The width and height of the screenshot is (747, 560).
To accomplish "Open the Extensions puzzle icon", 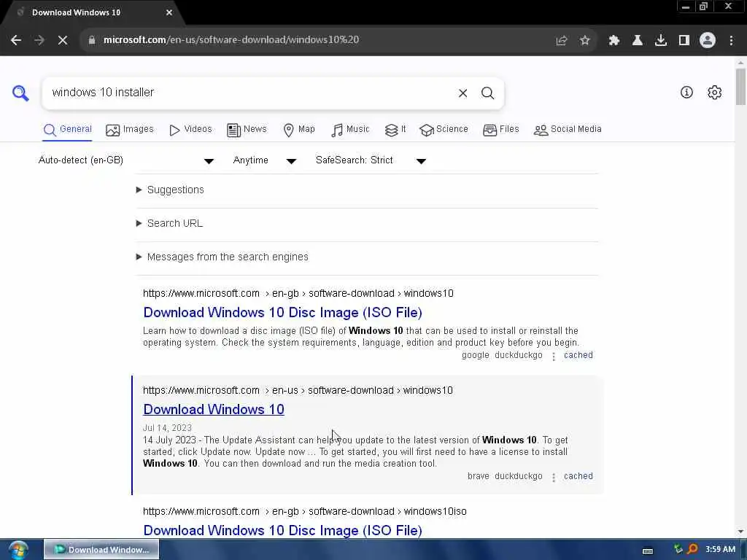I will pos(614,41).
